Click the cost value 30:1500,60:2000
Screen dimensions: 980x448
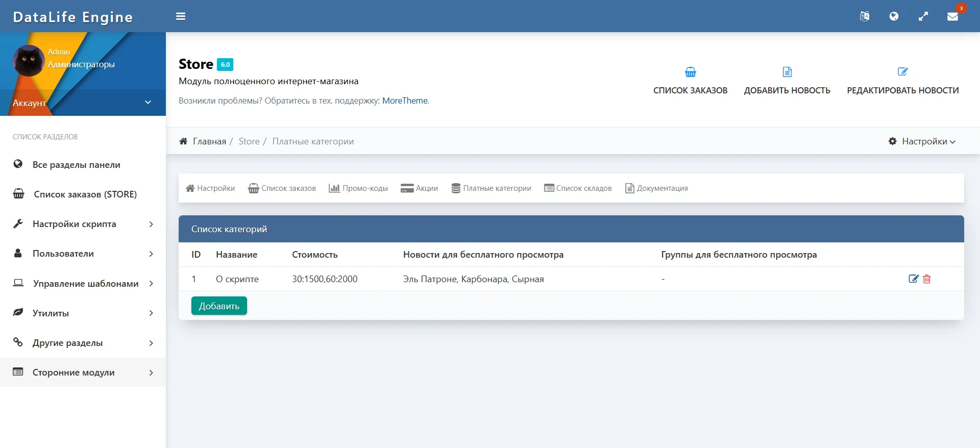click(x=325, y=279)
